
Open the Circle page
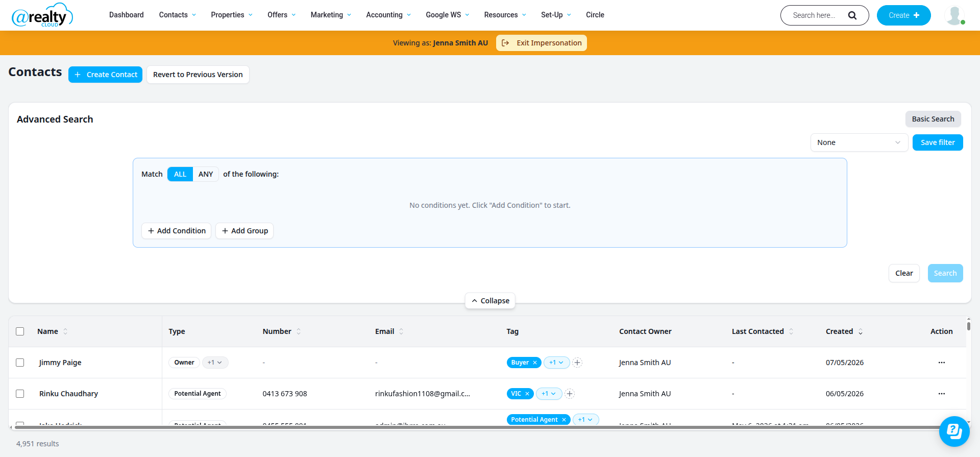pos(595,15)
